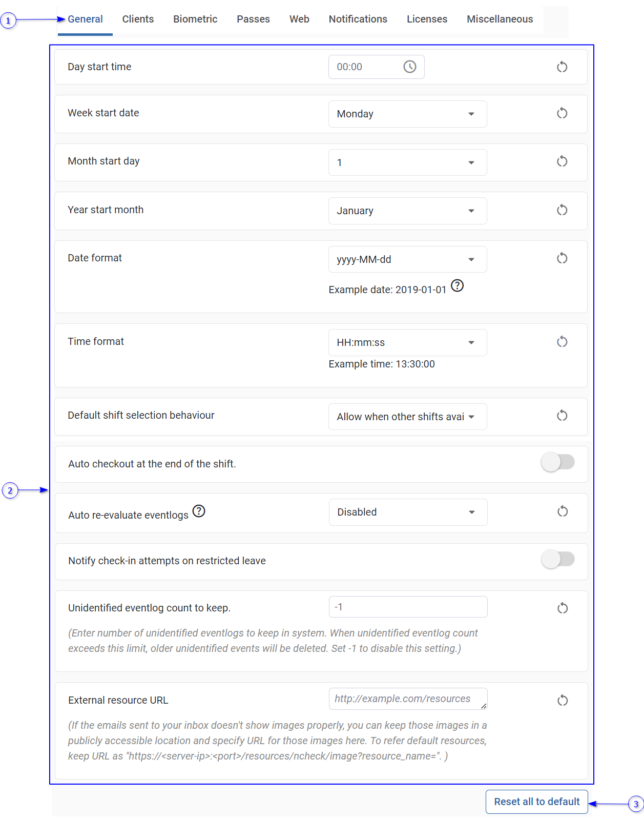
Task: Open the Week start date dropdown
Action: 407,114
